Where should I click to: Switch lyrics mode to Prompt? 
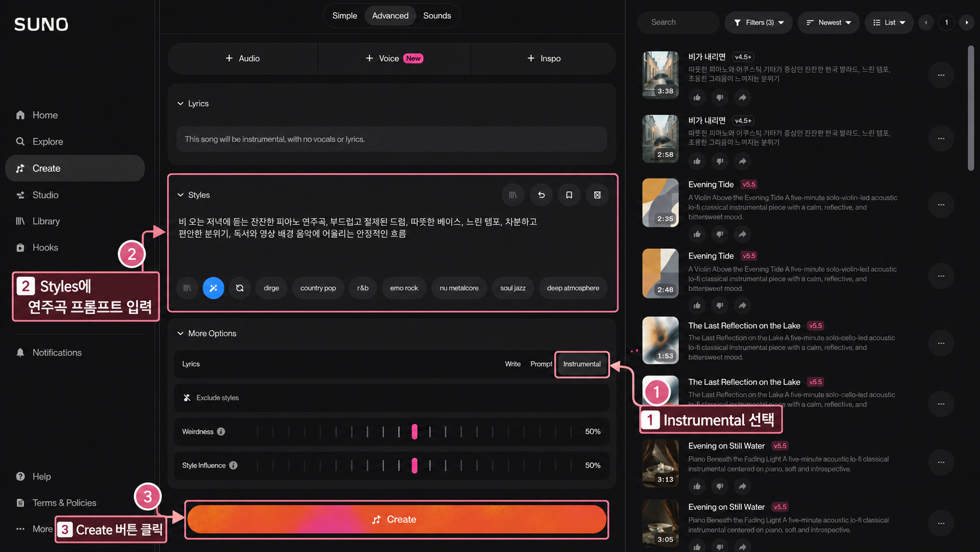[541, 364]
